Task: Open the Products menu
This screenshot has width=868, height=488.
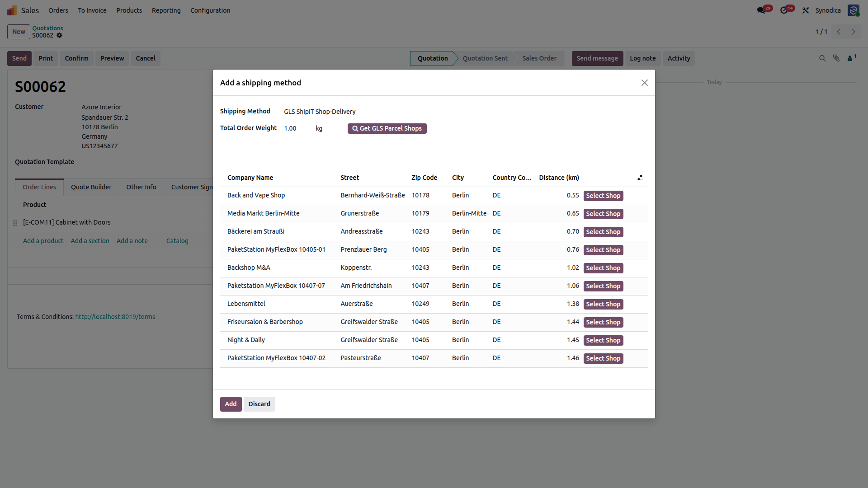Action: pyautogui.click(x=129, y=10)
